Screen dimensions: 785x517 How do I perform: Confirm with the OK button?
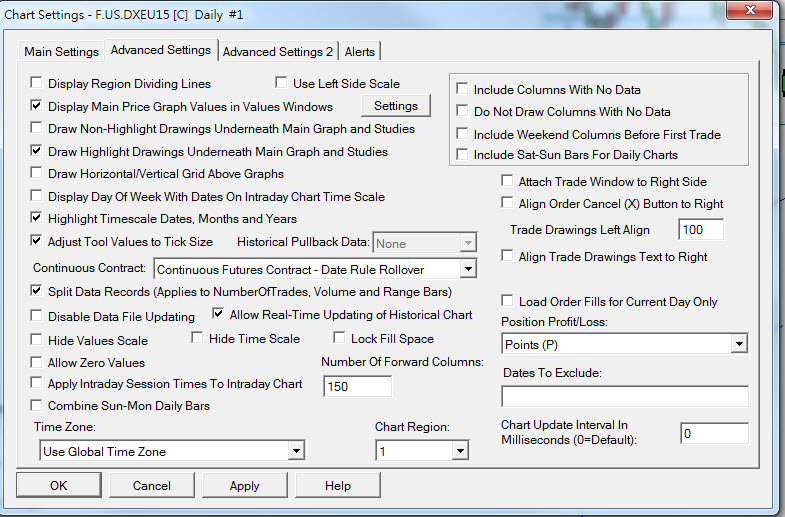point(59,485)
